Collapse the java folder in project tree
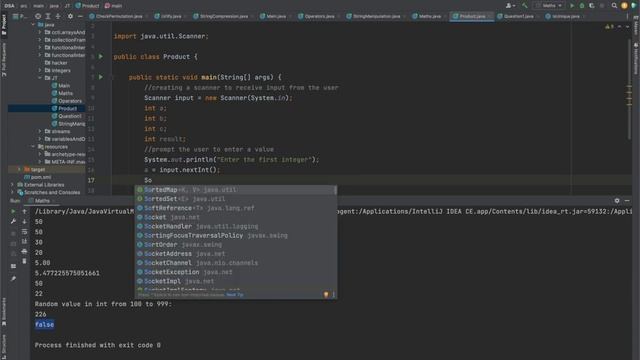Viewport: 640px width, 360px height. (33, 24)
